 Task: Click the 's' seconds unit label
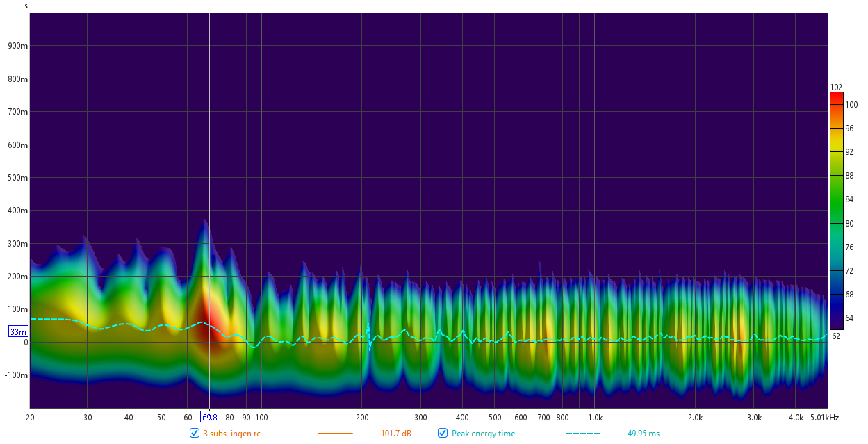pyautogui.click(x=26, y=6)
